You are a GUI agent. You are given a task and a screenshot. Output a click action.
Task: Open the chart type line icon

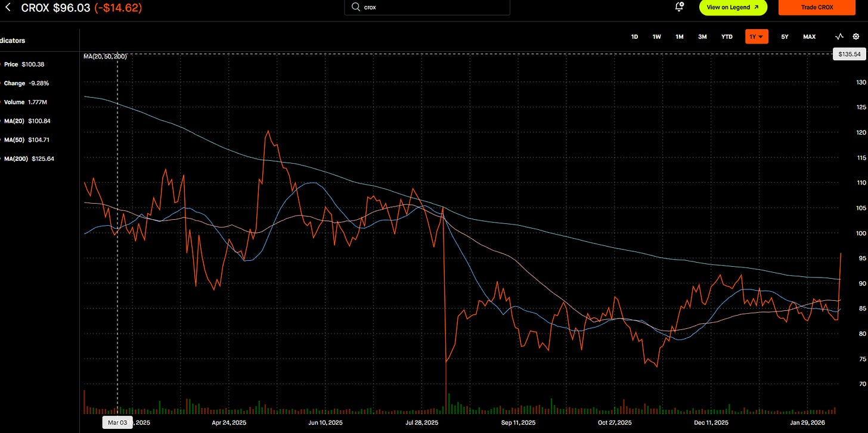point(839,36)
